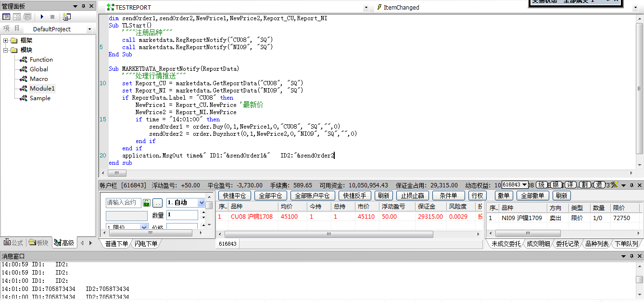Click the TESTREPORT object icon

110,8
